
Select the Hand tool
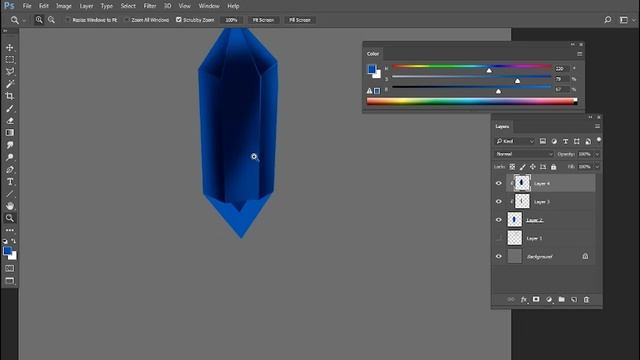(x=10, y=206)
